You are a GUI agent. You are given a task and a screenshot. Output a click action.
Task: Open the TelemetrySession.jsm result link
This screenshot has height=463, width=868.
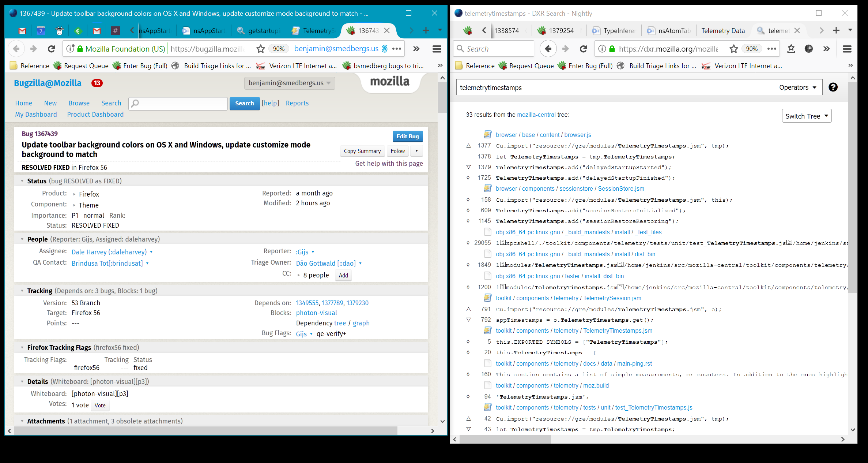(612, 298)
